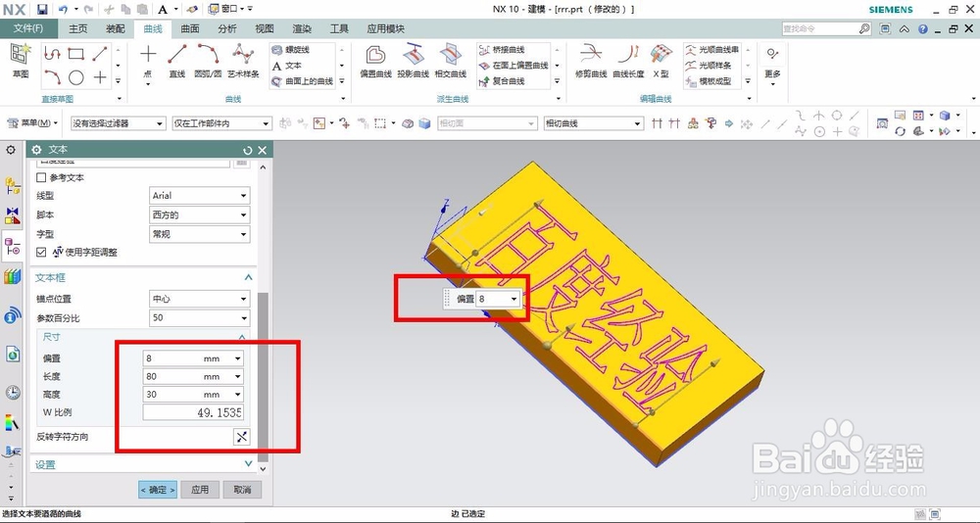
Task: Collapse the 文本框 section
Action: point(248,277)
